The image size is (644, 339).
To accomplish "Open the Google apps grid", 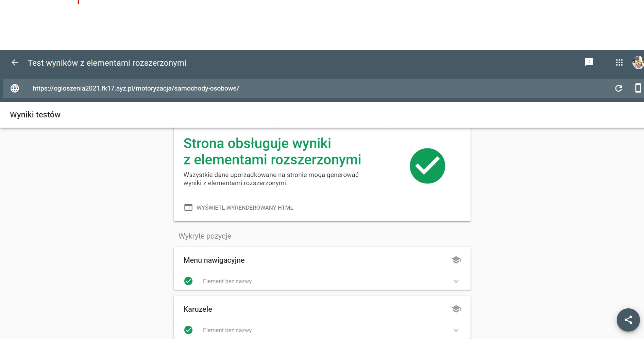I will [619, 63].
